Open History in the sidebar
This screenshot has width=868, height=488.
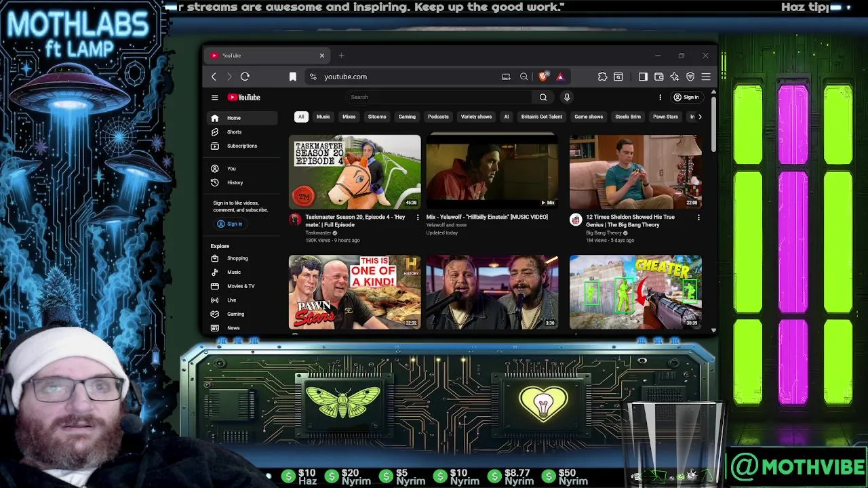point(242,183)
